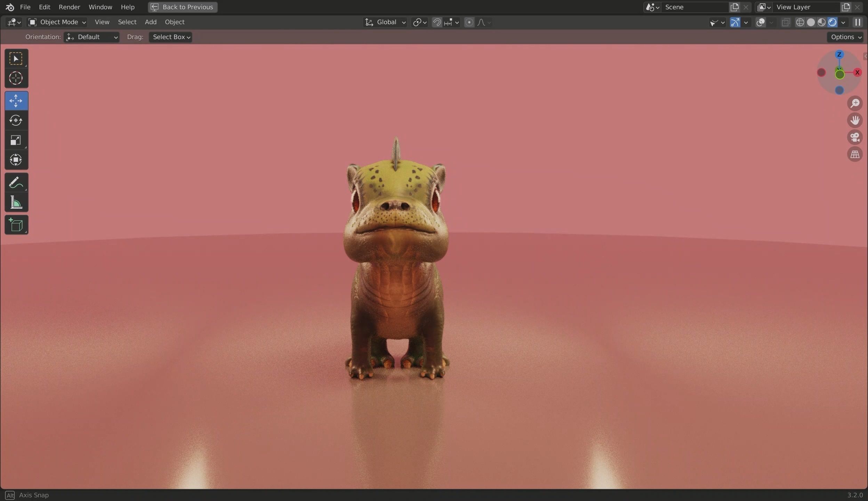
Task: Open snapping options dropdown
Action: 451,22
